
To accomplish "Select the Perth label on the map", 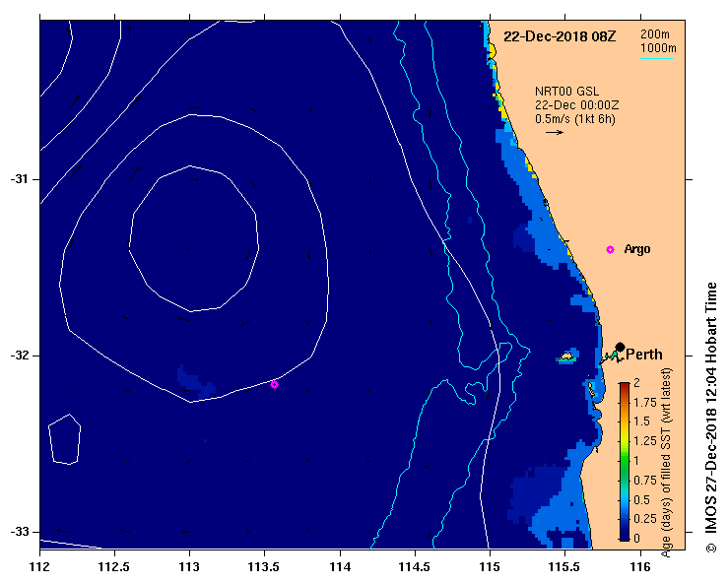I will pyautogui.click(x=644, y=355).
